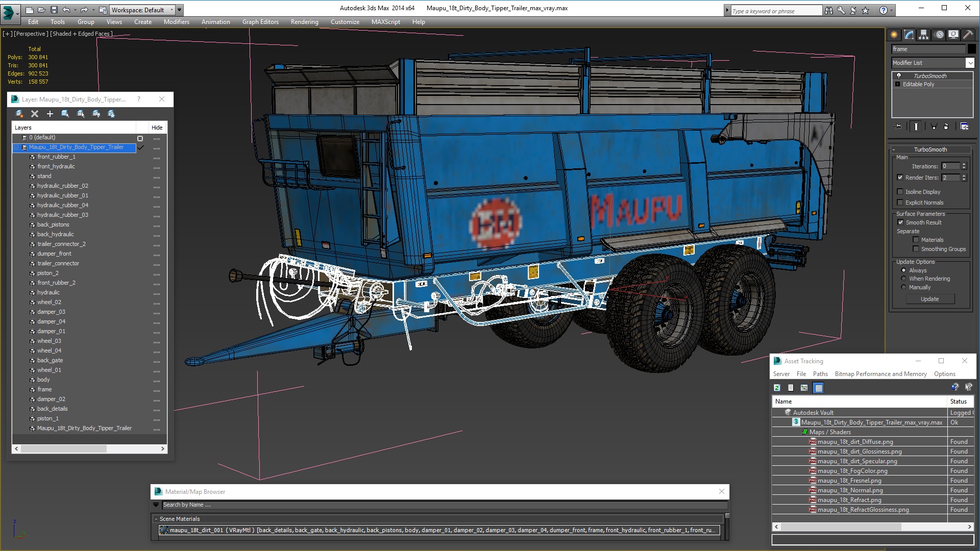The image size is (980, 551).
Task: Toggle TurboSmooth modifier lightbulb on/off
Action: pos(899,76)
